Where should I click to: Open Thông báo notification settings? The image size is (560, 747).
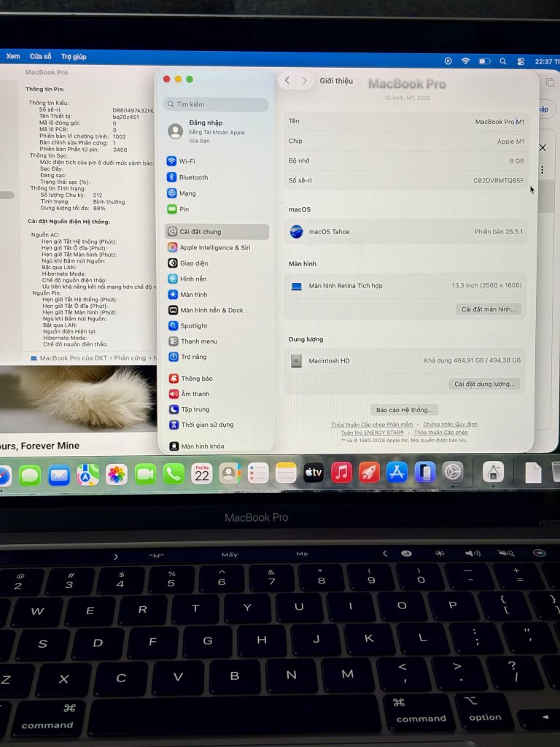pyautogui.click(x=191, y=379)
